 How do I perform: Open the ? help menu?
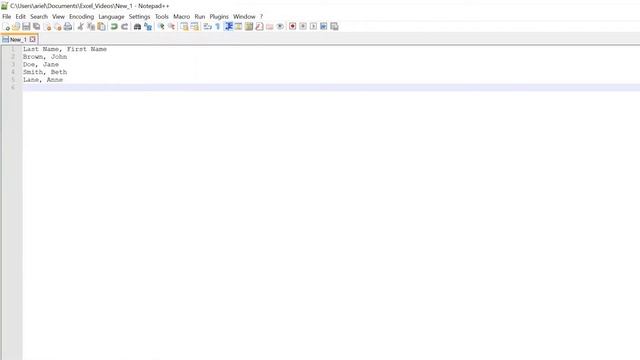tap(261, 17)
